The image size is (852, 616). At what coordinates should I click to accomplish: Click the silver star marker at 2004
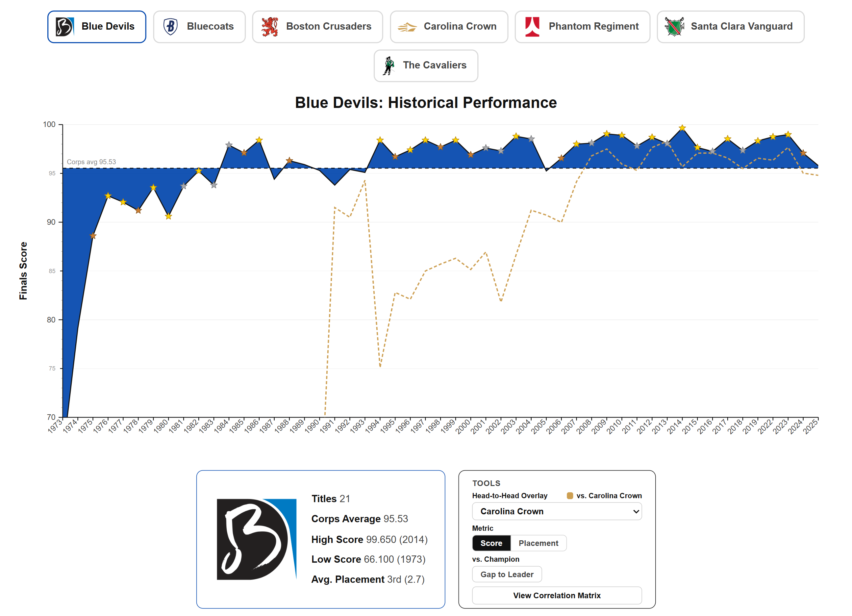pos(531,139)
